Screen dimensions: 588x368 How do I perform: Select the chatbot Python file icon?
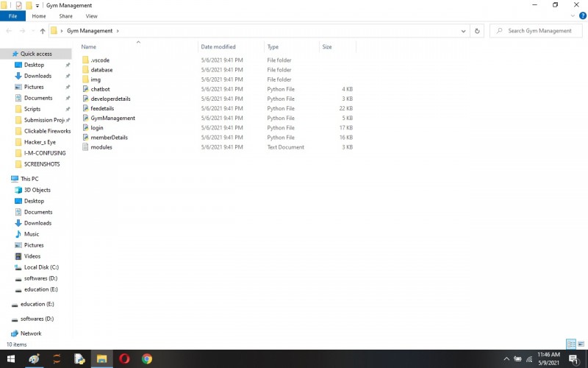pyautogui.click(x=85, y=89)
